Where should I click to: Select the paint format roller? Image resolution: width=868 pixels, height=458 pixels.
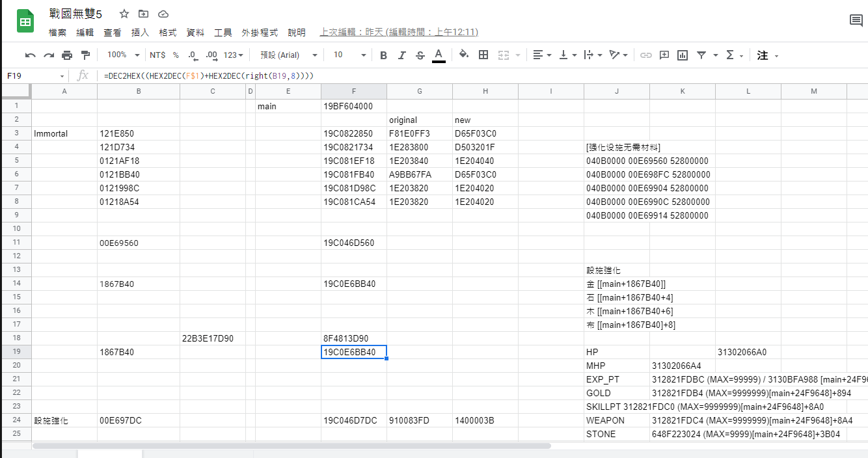(x=85, y=55)
